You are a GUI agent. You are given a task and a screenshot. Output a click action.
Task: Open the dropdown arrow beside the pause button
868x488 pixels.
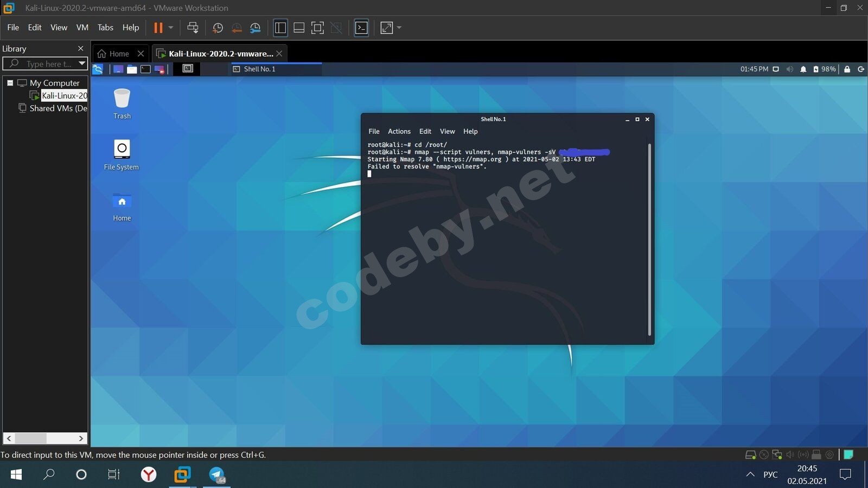coord(171,28)
